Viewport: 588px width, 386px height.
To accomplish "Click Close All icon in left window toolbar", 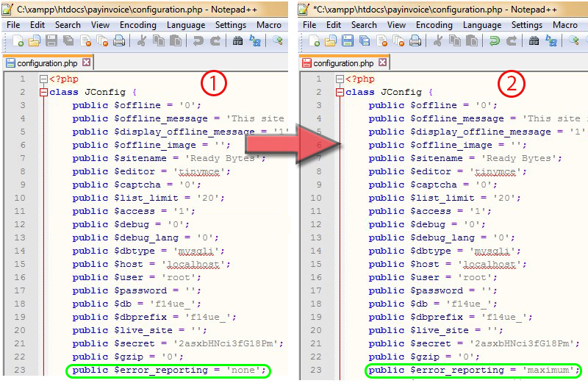I will [102, 40].
